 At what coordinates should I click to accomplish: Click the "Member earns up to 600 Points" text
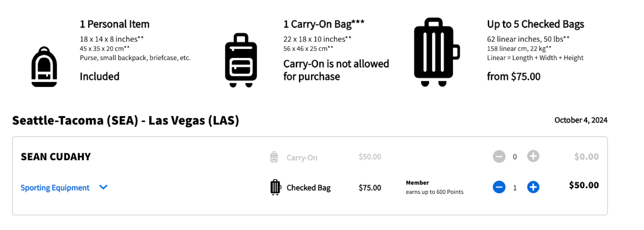click(x=434, y=187)
